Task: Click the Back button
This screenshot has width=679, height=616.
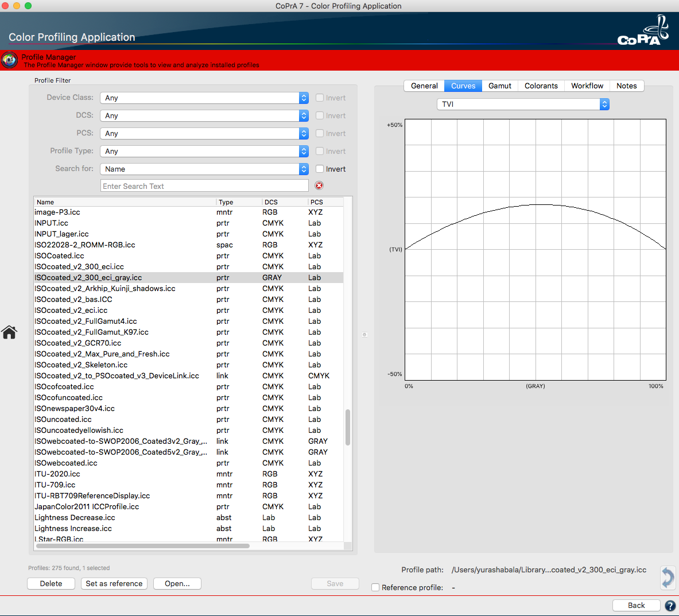Action: point(636,605)
